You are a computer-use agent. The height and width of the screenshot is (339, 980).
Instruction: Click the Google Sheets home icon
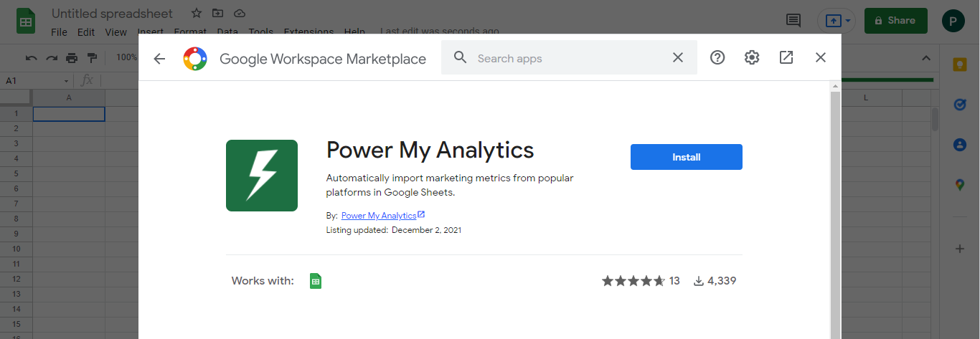tap(26, 21)
